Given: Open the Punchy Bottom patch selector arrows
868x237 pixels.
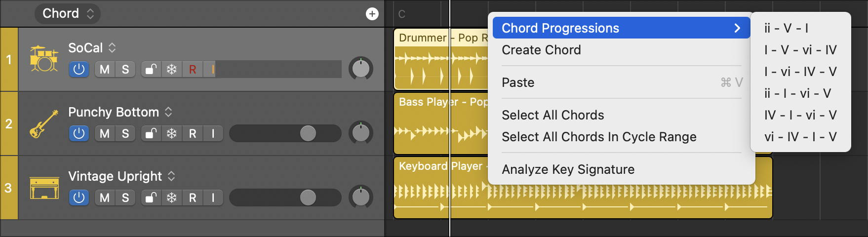Looking at the screenshot, I should point(168,112).
